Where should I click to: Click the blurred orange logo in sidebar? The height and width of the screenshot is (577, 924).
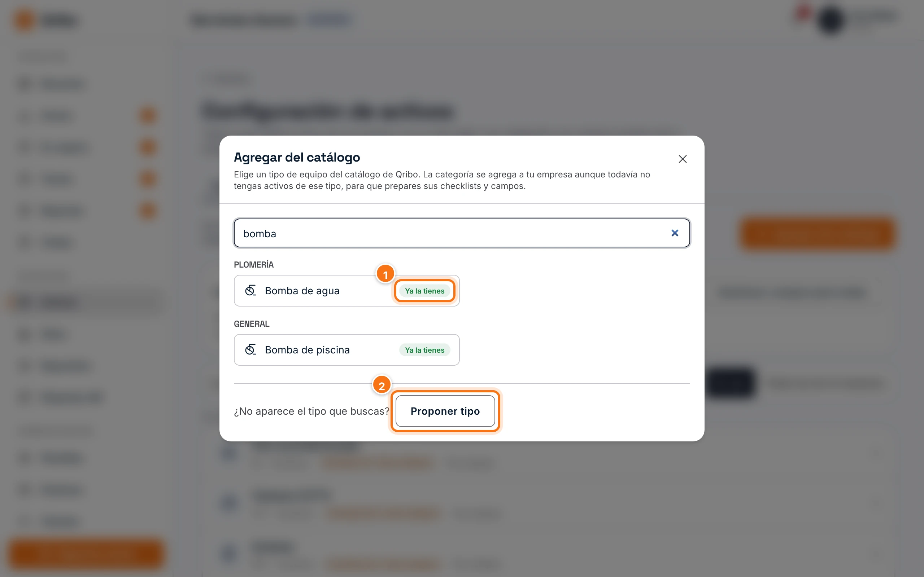click(x=25, y=21)
